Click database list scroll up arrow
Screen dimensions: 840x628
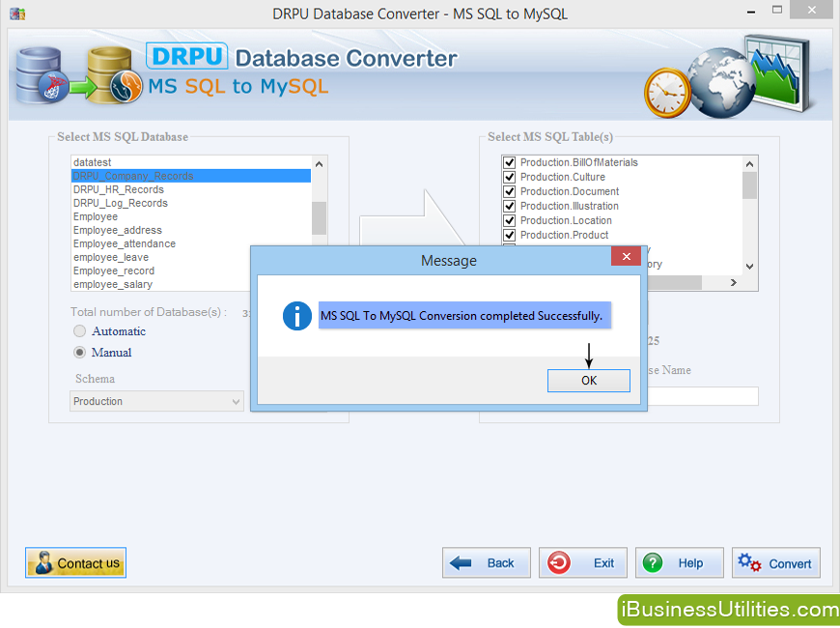(320, 164)
